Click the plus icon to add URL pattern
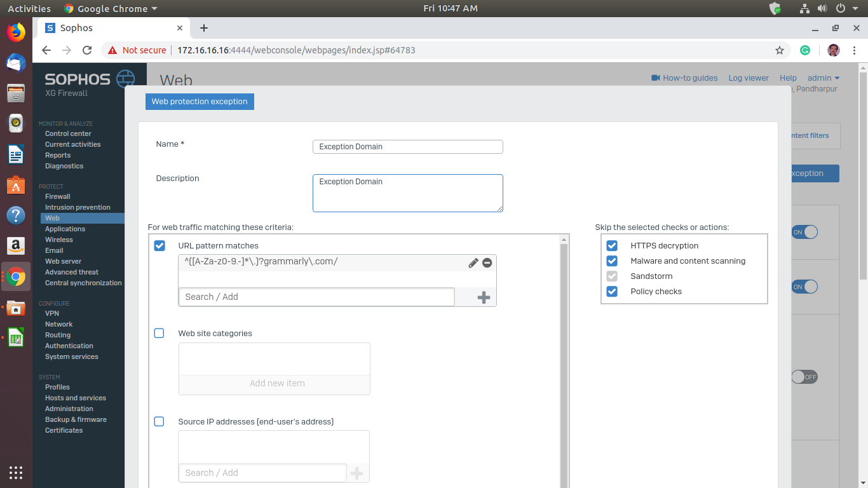Viewport: 868px width, 488px height. click(x=484, y=297)
